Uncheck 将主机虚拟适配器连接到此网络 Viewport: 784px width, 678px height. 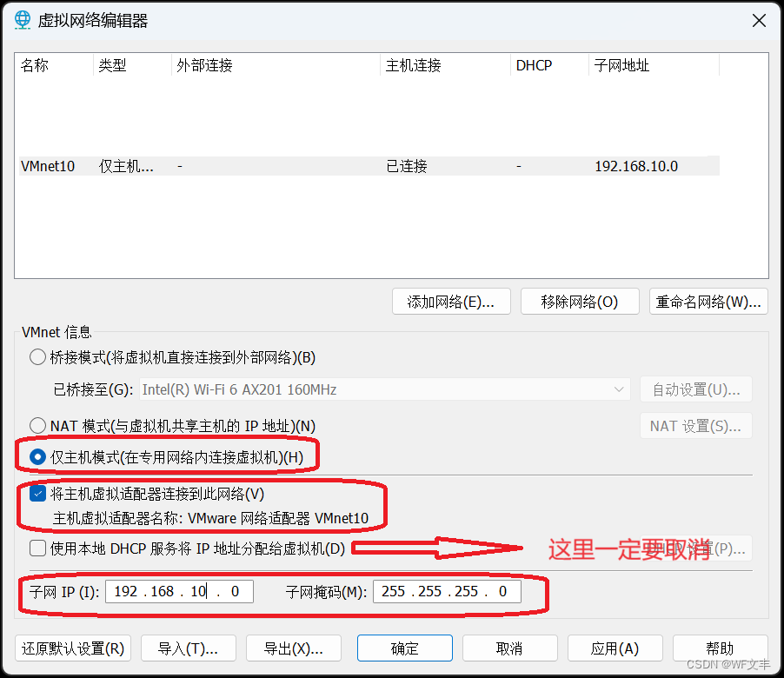coord(37,493)
